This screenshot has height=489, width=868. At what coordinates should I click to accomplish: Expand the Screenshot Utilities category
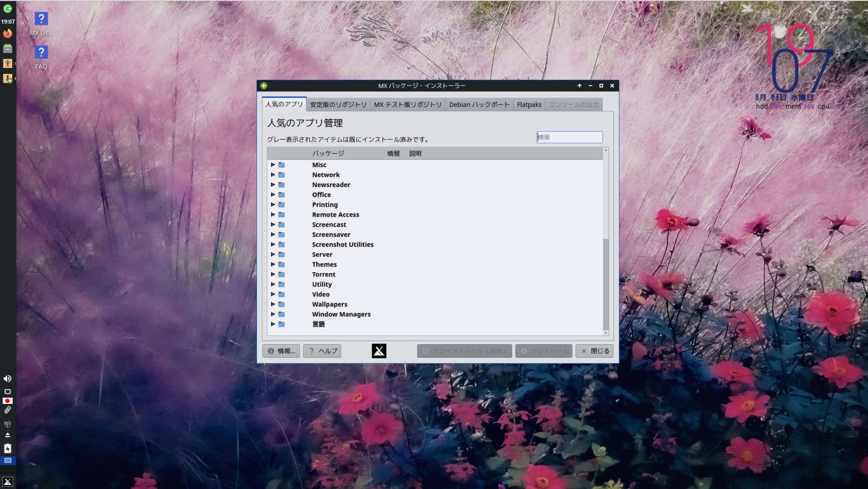pos(273,244)
